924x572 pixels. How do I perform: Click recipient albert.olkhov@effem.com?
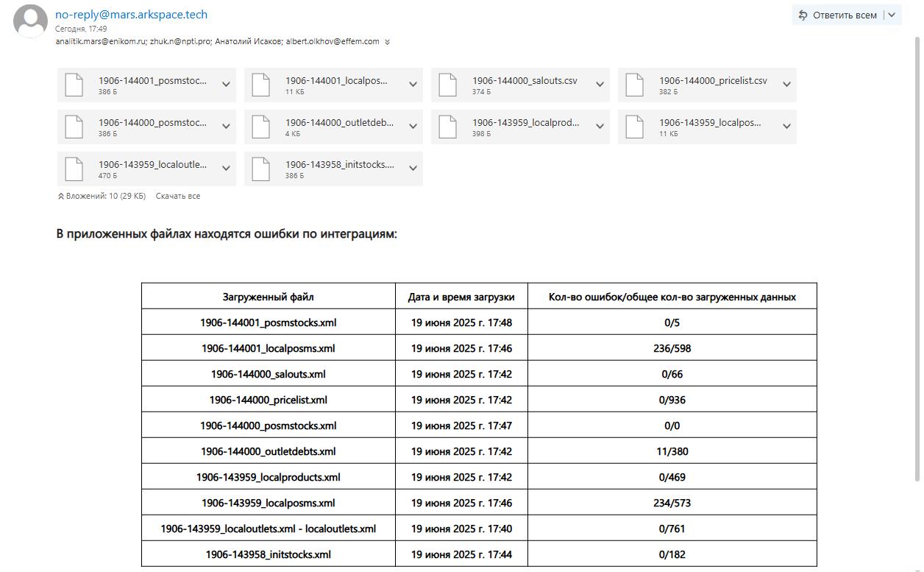tap(333, 41)
